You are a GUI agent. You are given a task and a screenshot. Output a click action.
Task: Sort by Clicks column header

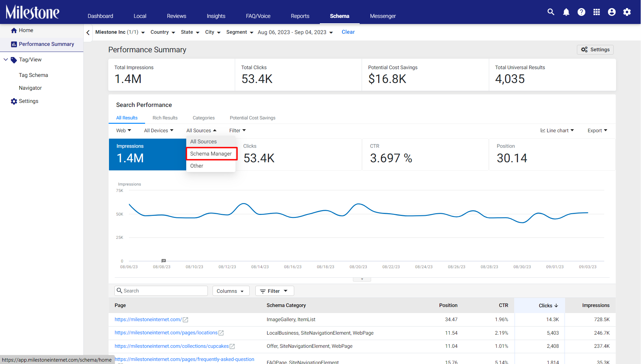(x=548, y=305)
